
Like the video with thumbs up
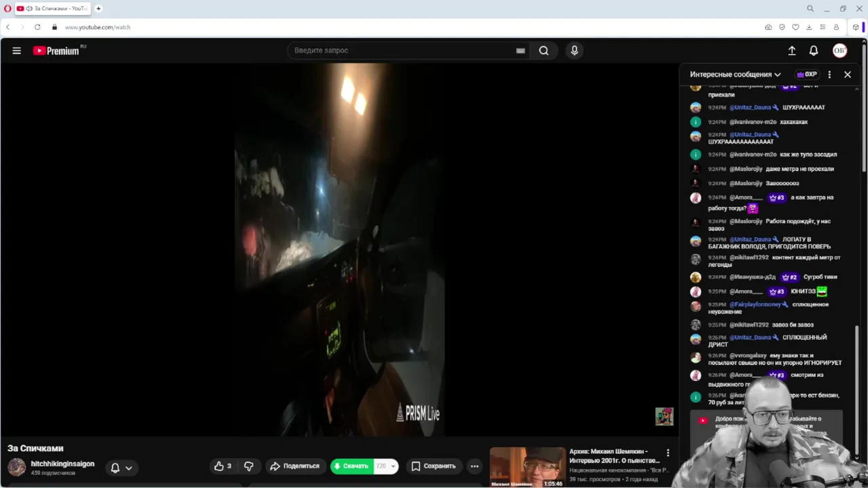[224, 466]
